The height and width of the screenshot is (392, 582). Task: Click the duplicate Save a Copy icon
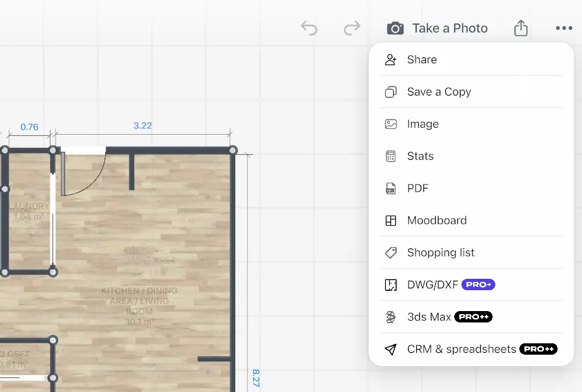click(x=390, y=92)
